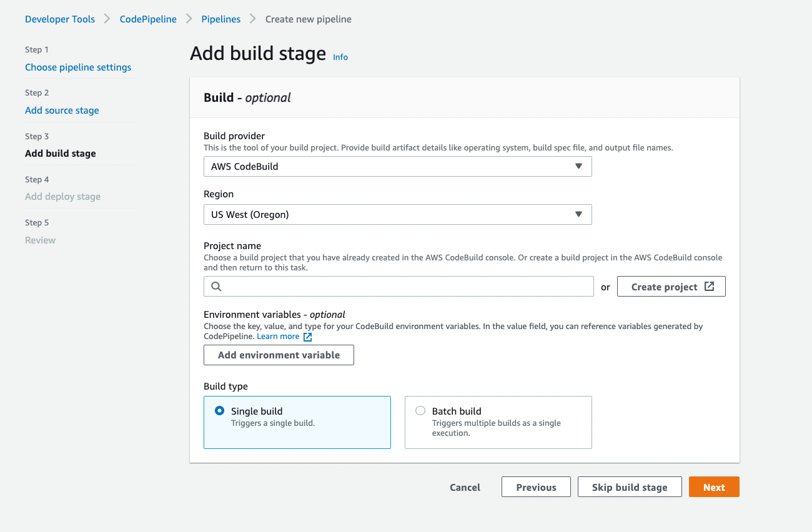
Task: Click the external link icon on Create project
Action: point(709,287)
